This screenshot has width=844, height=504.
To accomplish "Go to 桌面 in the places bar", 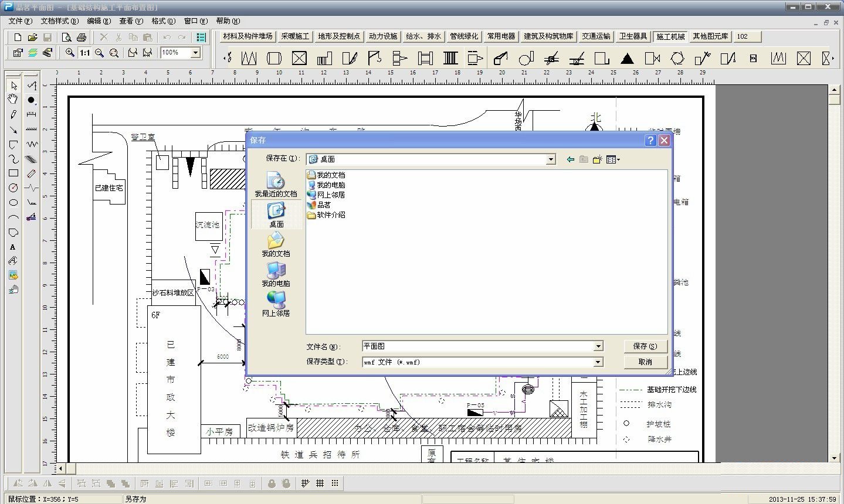I will pos(276,214).
